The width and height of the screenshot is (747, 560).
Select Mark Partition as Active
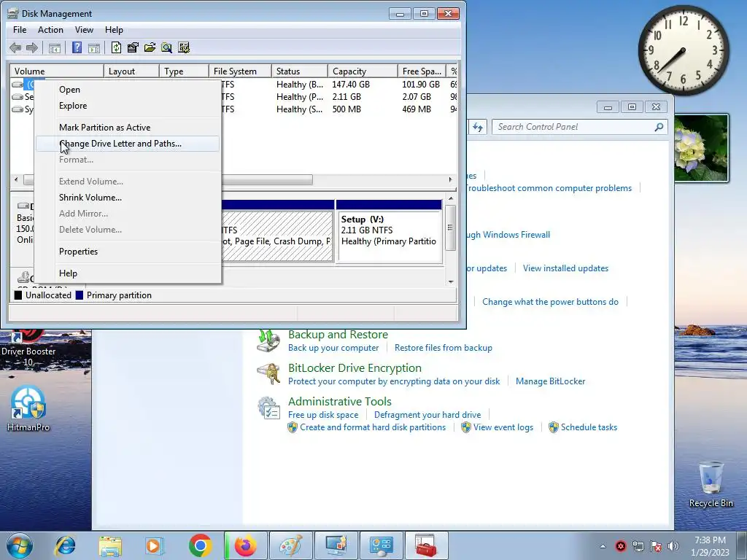click(x=128, y=128)
